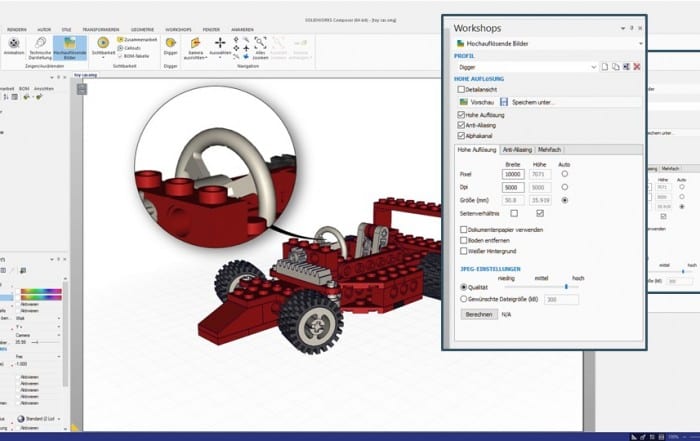Switch to the Mehrfach settings tab
Viewport: 700px width, 441px height.
point(549,150)
